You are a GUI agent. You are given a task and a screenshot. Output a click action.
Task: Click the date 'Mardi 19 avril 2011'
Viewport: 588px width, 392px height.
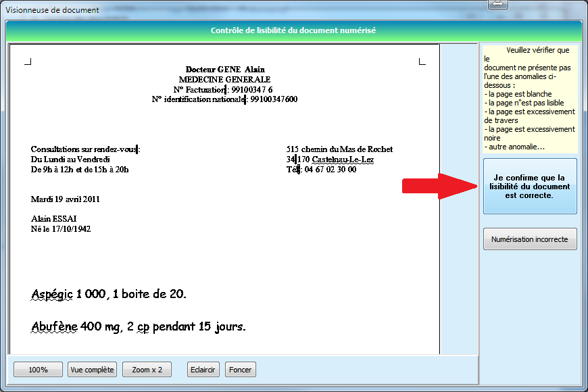[x=66, y=199]
